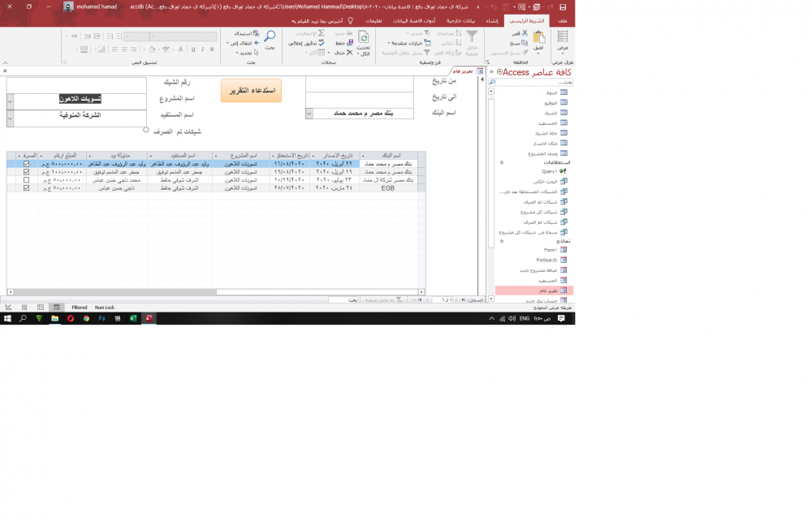Open the اسم البنك combo box dropdown arrow

pos(309,114)
